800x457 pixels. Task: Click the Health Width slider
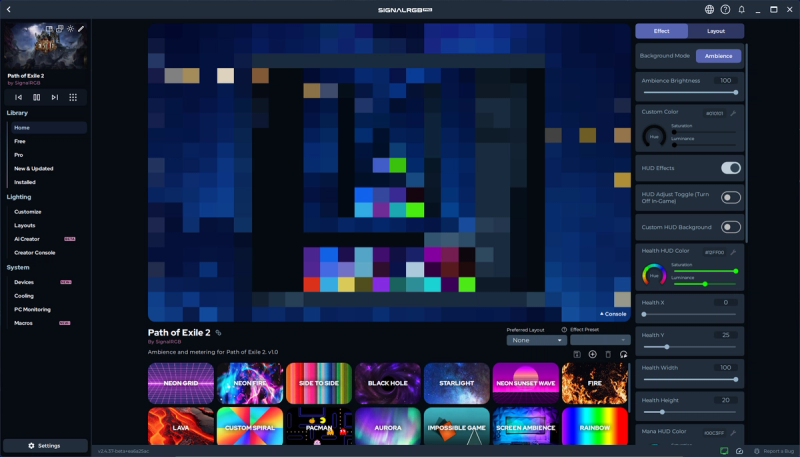(689, 379)
